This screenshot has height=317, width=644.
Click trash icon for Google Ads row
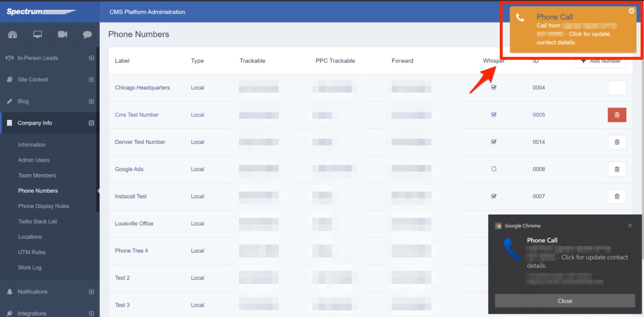[616, 169]
